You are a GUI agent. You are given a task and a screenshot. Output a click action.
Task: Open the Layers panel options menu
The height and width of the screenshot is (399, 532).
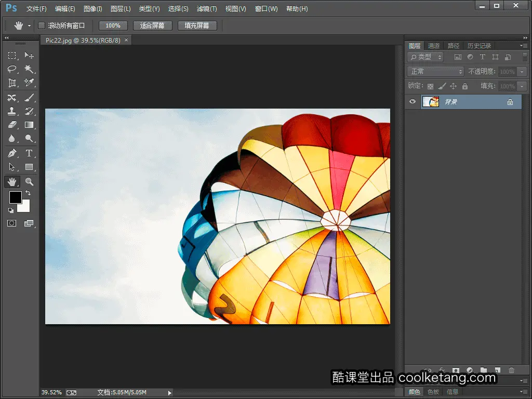[524, 46]
